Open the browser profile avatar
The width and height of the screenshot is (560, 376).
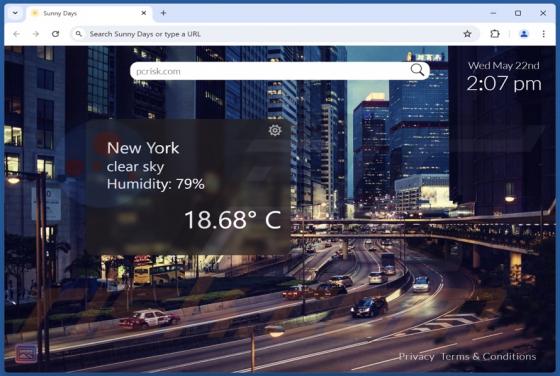[524, 34]
